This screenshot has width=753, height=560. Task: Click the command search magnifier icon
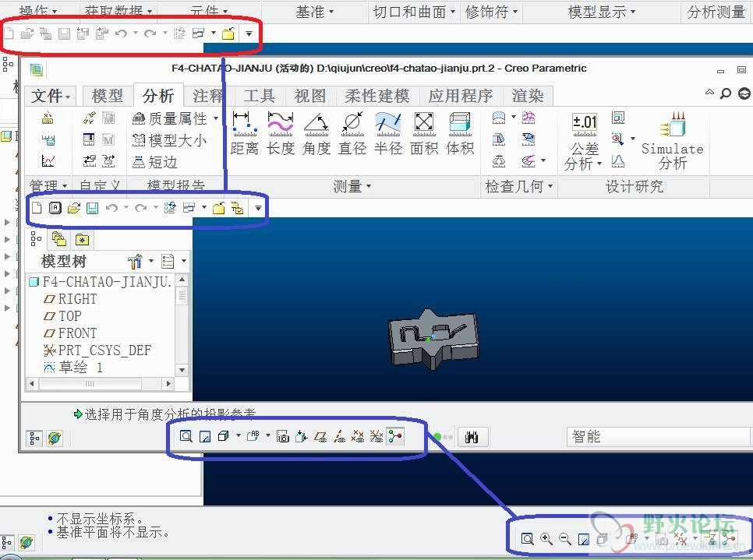[726, 93]
